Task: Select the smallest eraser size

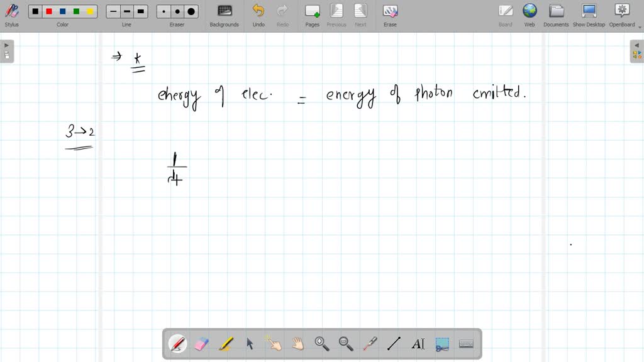Action: [164, 11]
